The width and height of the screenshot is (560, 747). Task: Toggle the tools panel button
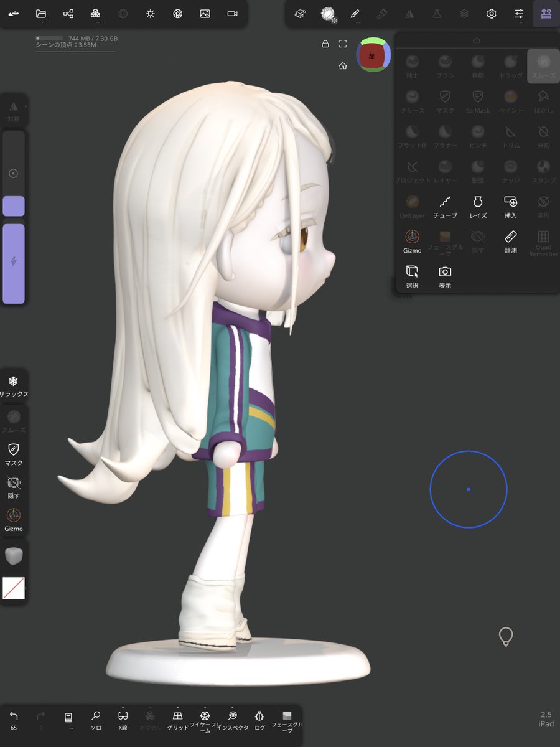(x=546, y=14)
